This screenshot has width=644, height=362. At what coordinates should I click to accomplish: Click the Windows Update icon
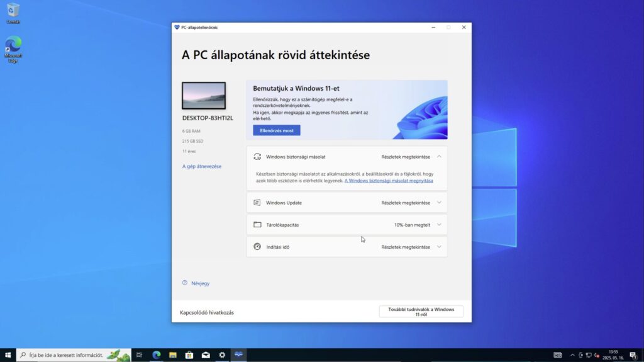(257, 203)
